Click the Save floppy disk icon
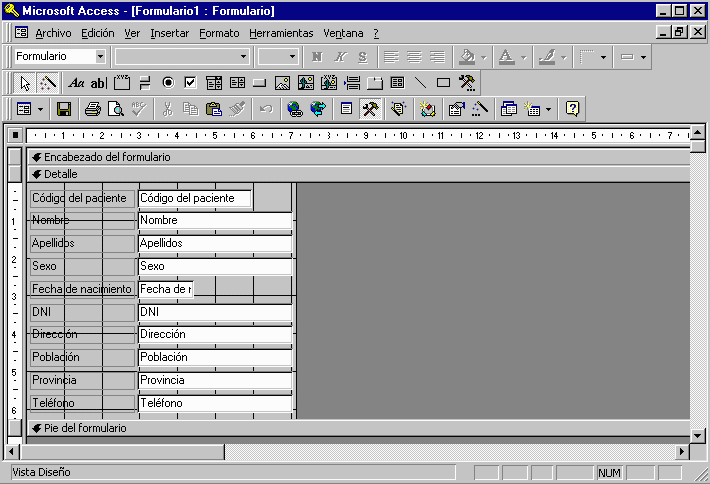The image size is (710, 484). 63,109
